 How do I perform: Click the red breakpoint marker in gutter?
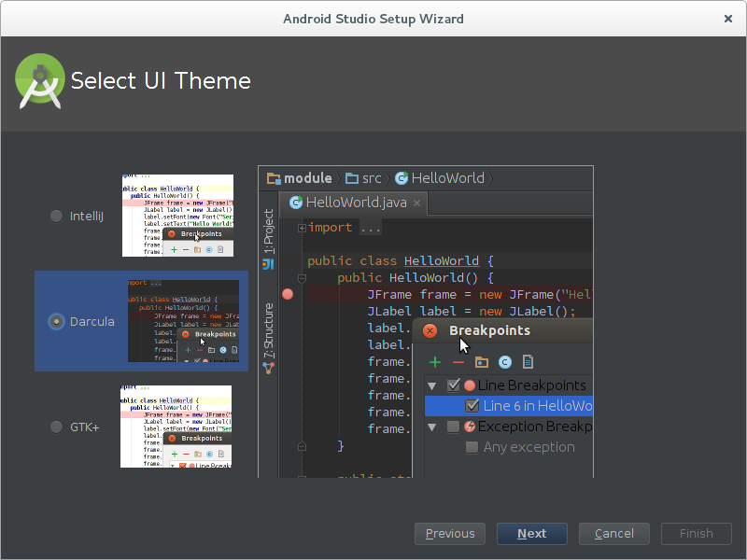click(x=288, y=294)
